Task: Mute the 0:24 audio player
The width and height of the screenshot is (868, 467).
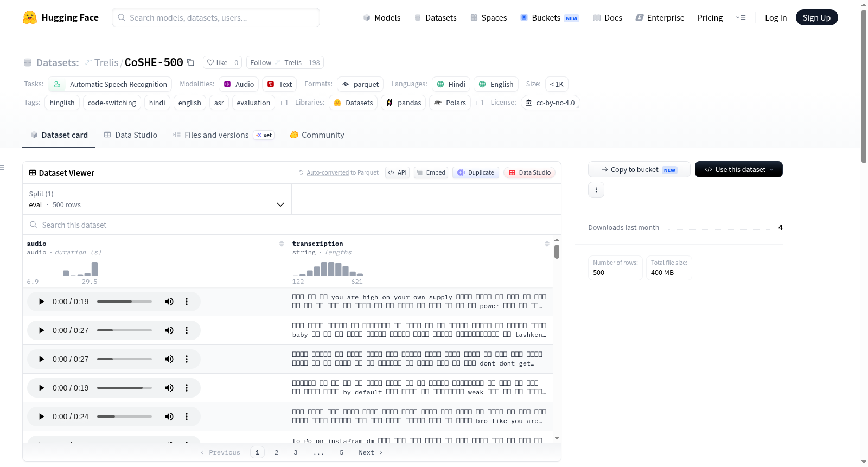Action: (169, 417)
